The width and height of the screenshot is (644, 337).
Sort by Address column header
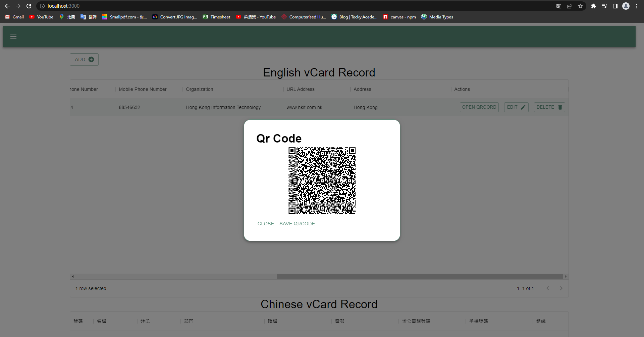362,89
